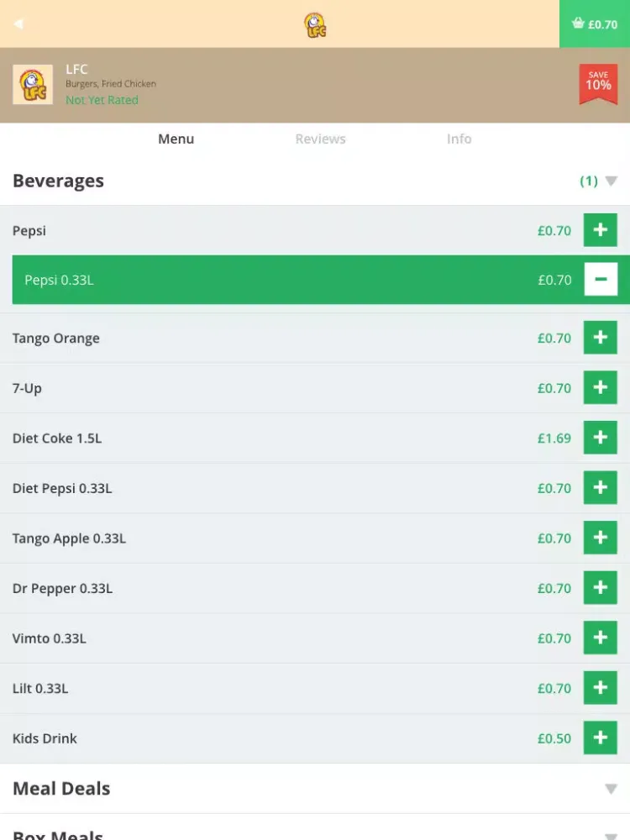The height and width of the screenshot is (840, 630).
Task: Add Kids Drink with plus button
Action: coord(600,738)
